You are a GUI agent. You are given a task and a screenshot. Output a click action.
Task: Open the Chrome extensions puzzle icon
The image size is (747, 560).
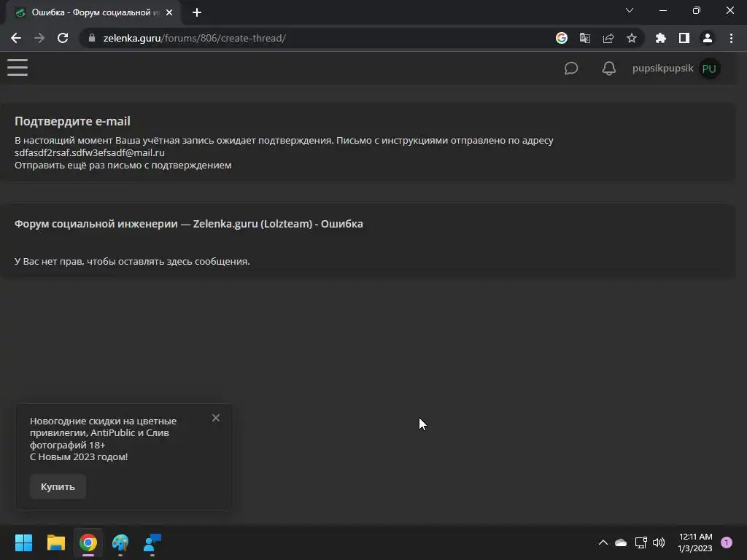click(x=660, y=38)
